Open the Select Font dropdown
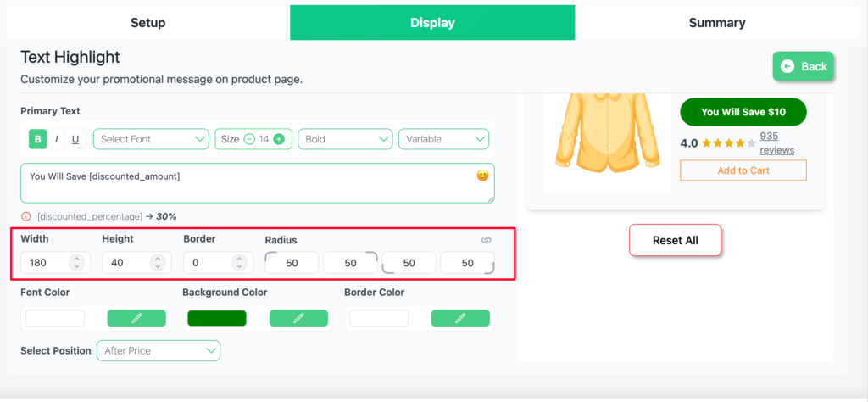The width and height of the screenshot is (868, 402). point(151,139)
